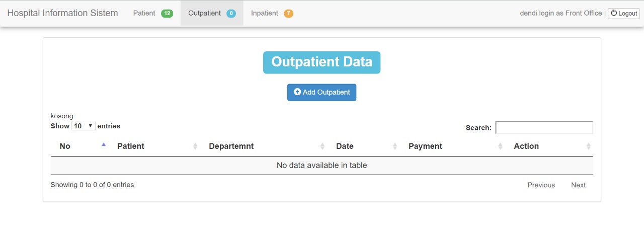Click the Patient count badge showing 12
This screenshot has height=234, width=644.
point(167,14)
